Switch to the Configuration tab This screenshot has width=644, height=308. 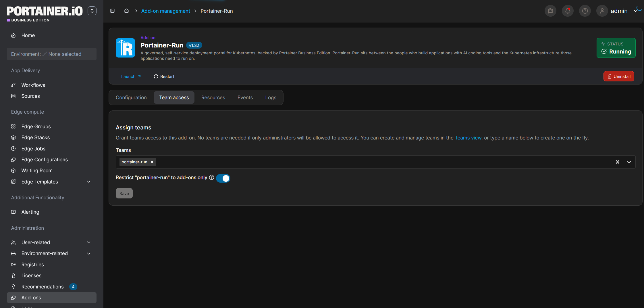pyautogui.click(x=131, y=97)
